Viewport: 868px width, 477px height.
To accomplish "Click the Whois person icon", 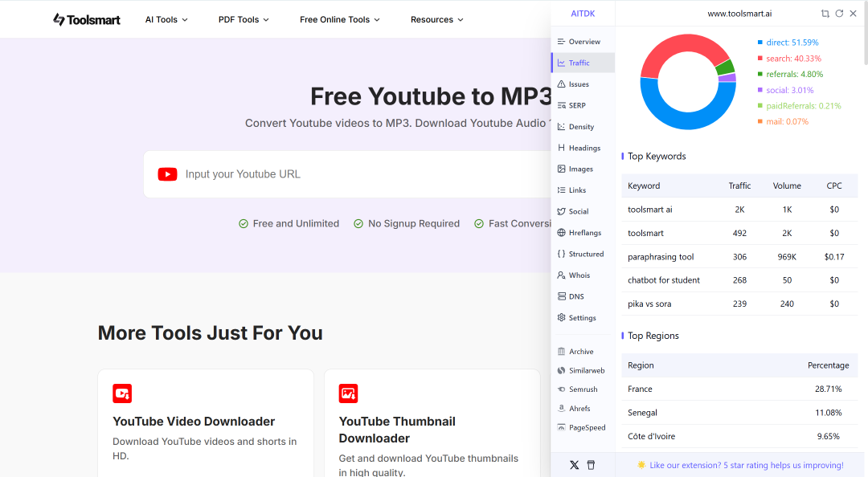I will (x=561, y=275).
